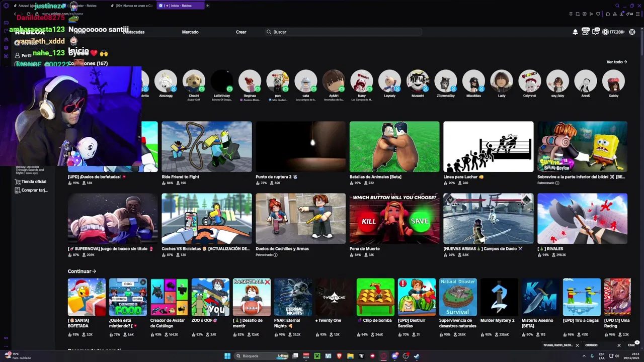Click the browser heart bookmark icon
This screenshot has width=644, height=362.
(597, 14)
